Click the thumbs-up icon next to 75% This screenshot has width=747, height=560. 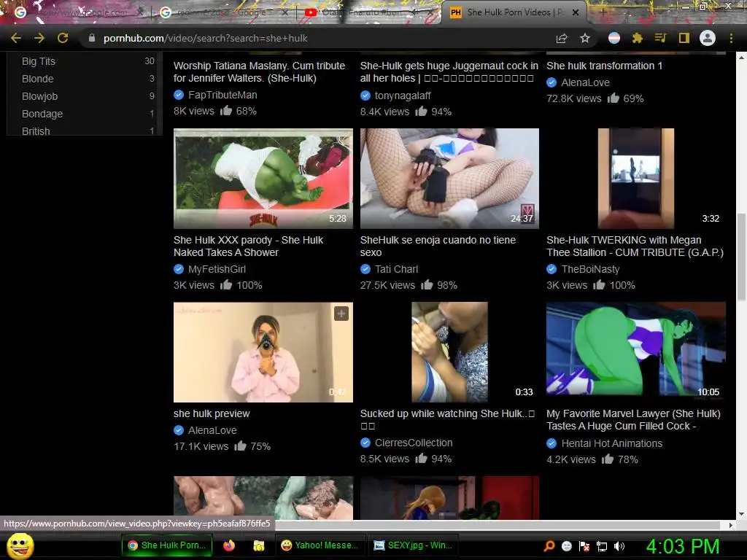[x=240, y=446]
